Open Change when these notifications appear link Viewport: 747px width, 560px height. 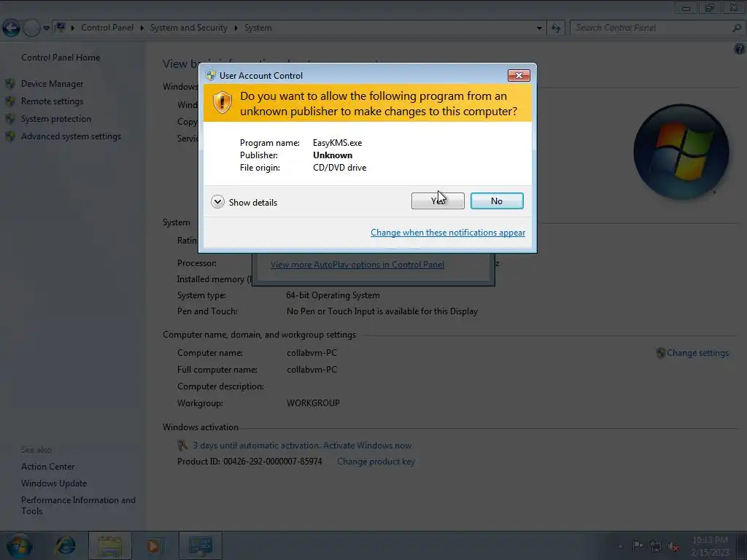tap(448, 233)
